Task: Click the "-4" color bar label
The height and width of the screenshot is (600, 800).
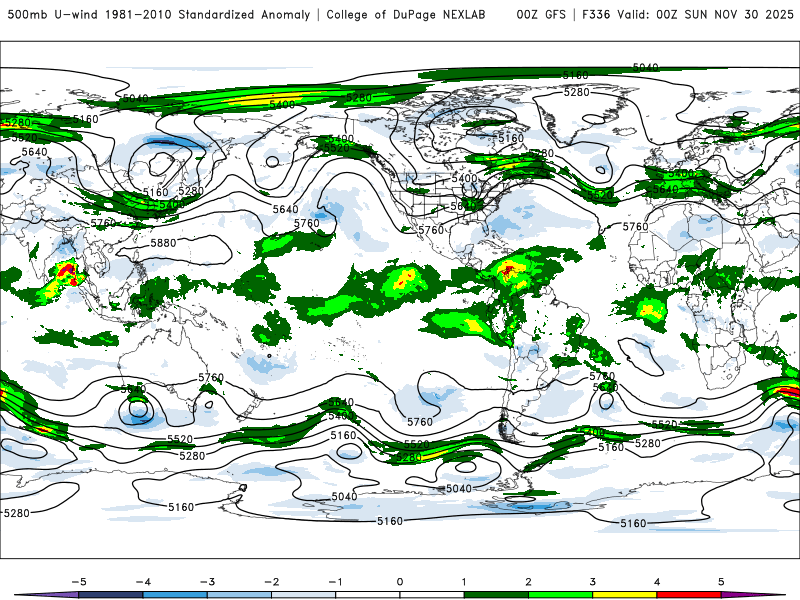Action: [143, 582]
